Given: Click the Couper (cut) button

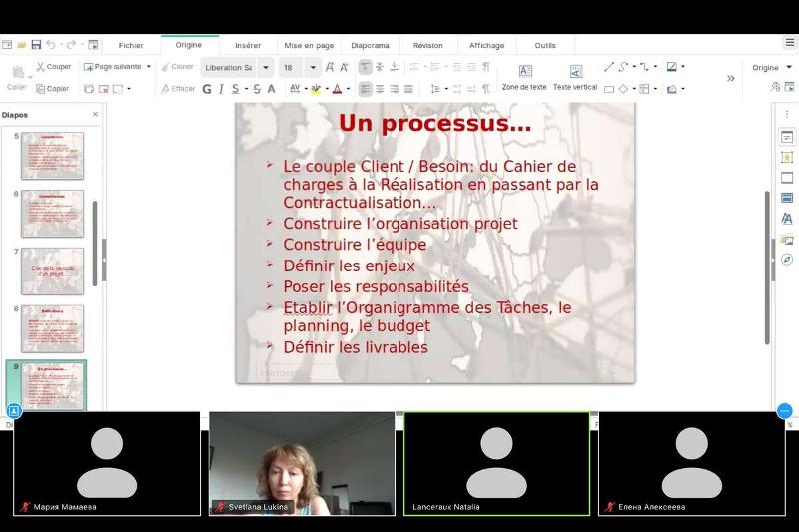Looking at the screenshot, I should pos(54,67).
